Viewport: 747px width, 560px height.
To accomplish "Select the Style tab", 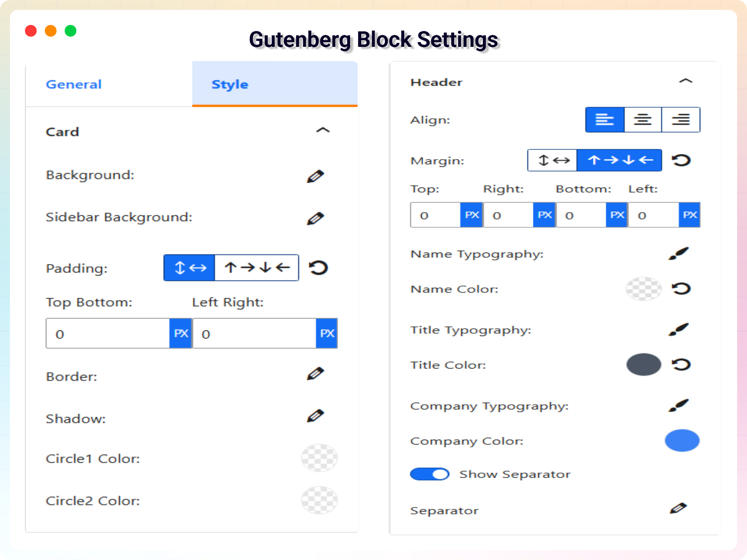I will [230, 84].
